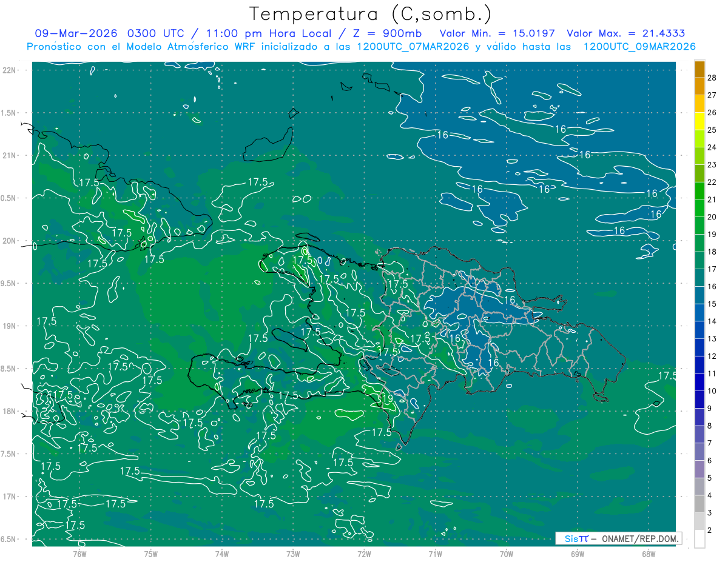Pick the gray swatch between 3 and 4

pos(699,504)
